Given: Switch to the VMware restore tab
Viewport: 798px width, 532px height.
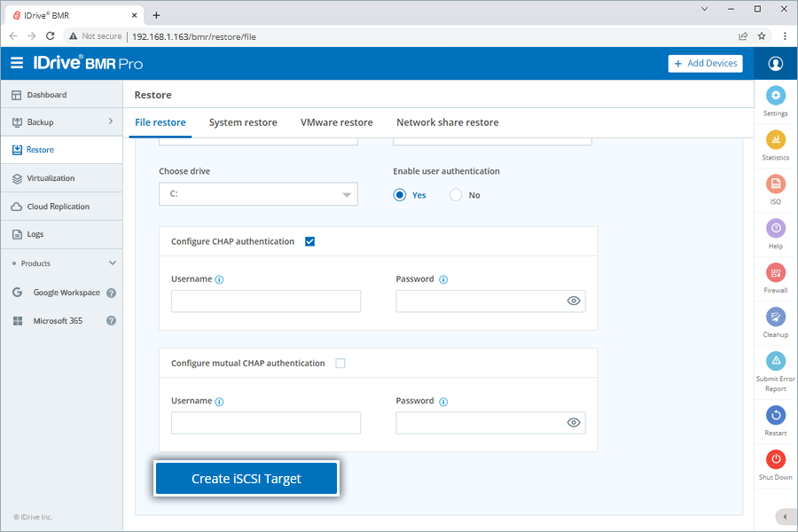Looking at the screenshot, I should [x=336, y=122].
